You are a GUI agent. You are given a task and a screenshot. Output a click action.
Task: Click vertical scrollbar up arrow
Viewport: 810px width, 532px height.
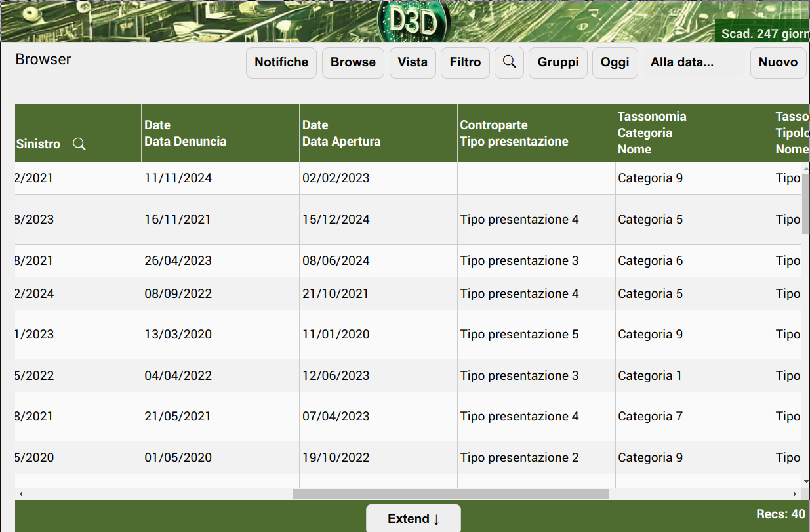pos(805,170)
